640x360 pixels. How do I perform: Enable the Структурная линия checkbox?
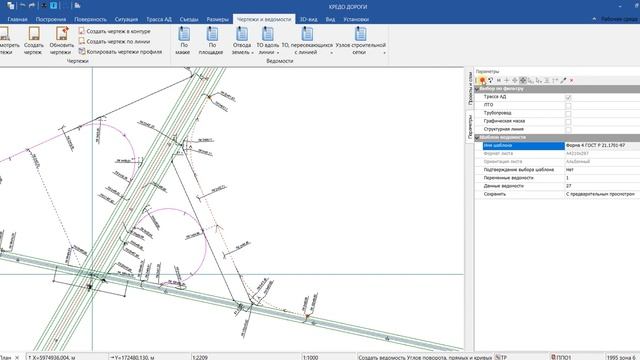568,129
